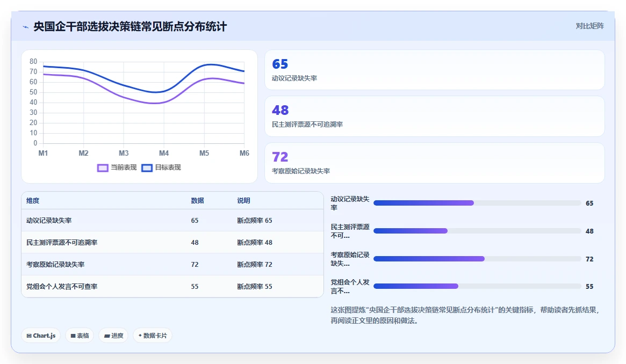
Task: Click the Chart.js tag icon
Action: 28,336
